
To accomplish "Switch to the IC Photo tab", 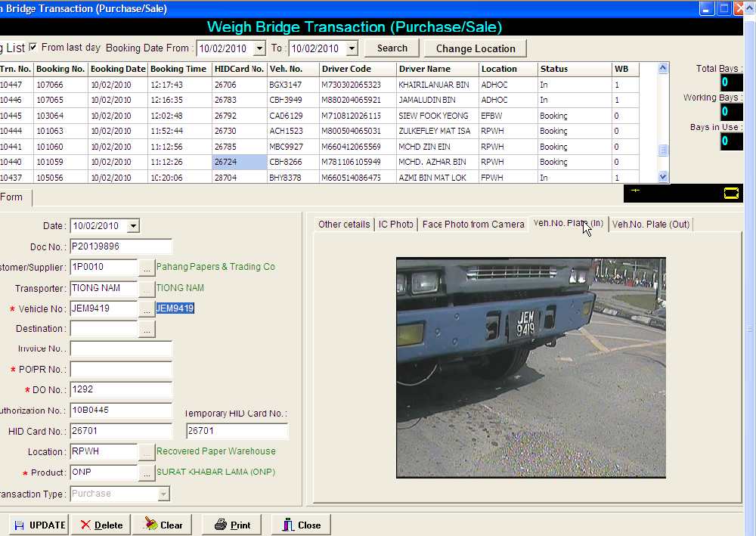I will [x=396, y=225].
